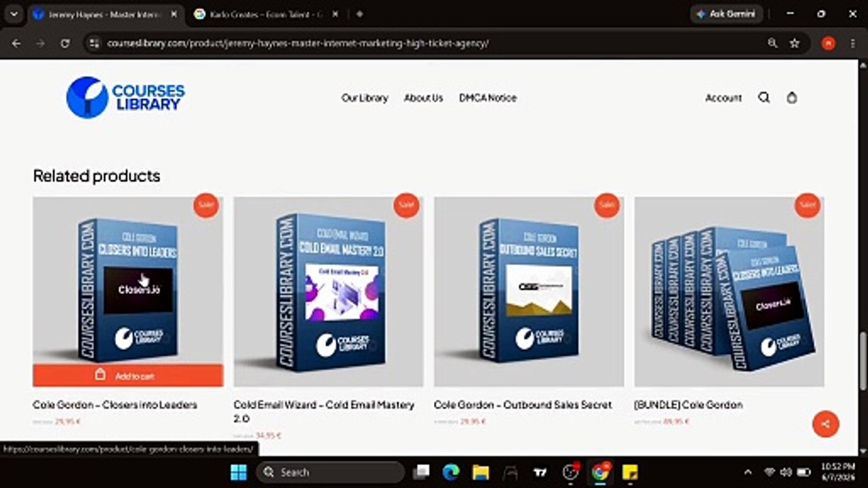Viewport: 868px width, 488px height.
Task: Click the Sale badge on the bundle card
Action: click(808, 205)
